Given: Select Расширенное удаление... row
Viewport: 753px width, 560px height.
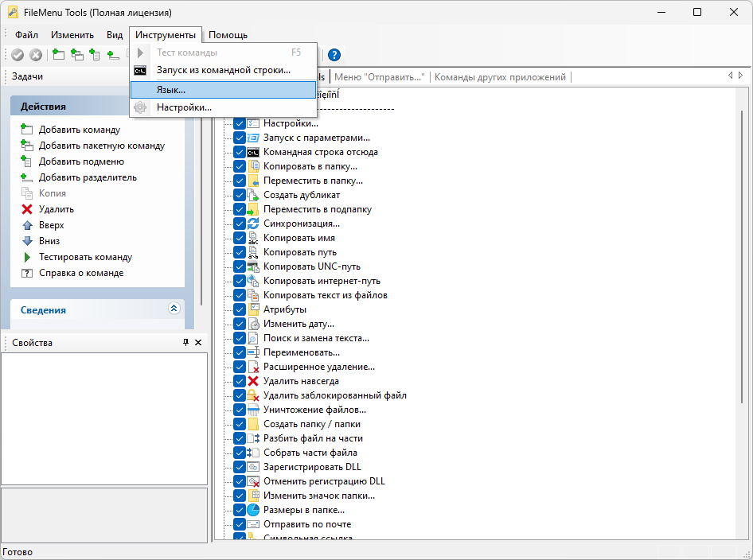Looking at the screenshot, I should click(x=319, y=367).
